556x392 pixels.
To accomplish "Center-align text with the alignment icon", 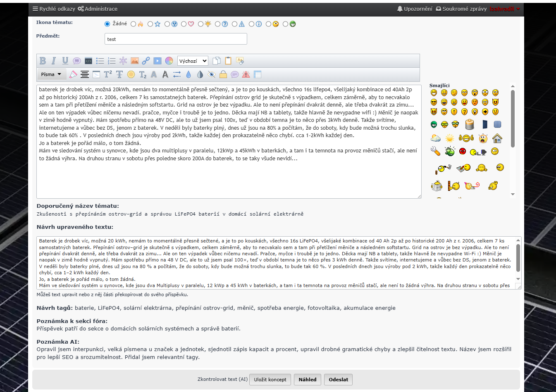I will 85,74.
